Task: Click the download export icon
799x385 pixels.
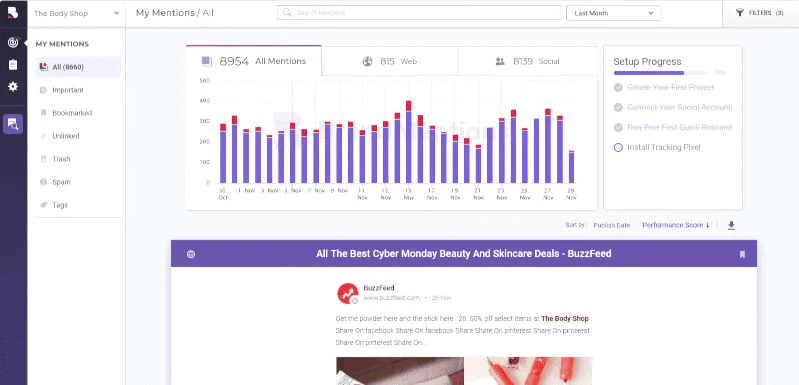Action: (x=731, y=226)
